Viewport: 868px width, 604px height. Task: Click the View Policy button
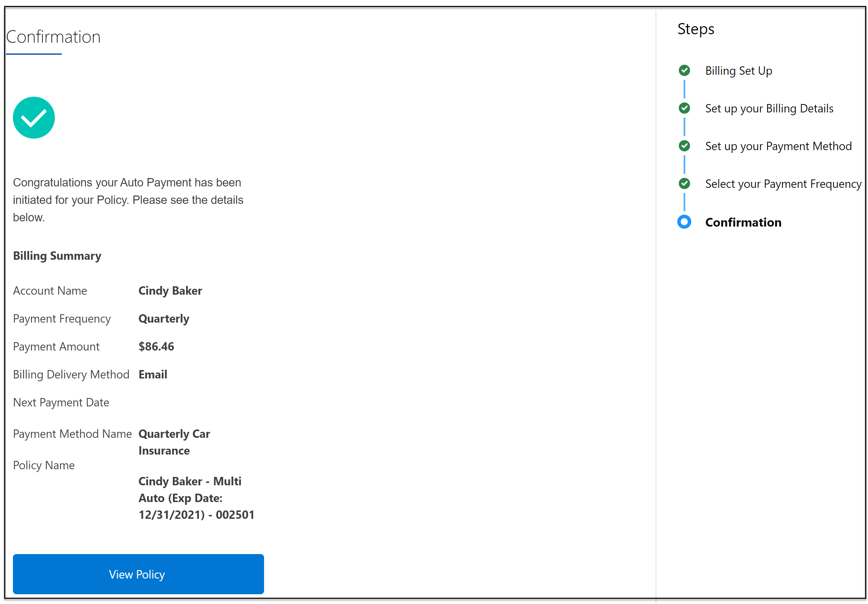(138, 574)
